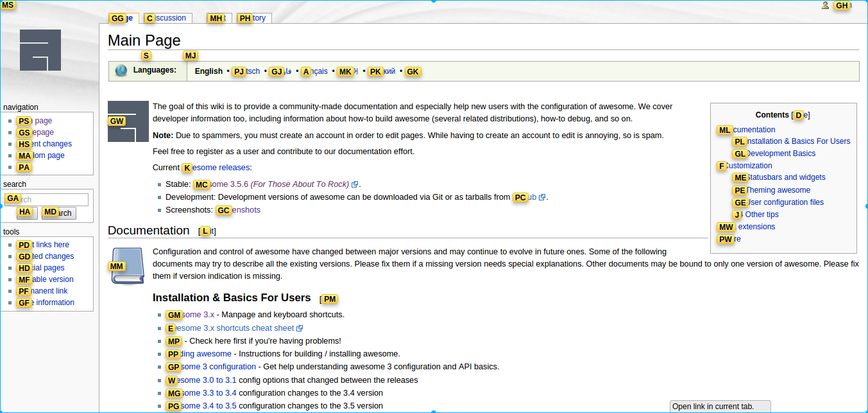The height and width of the screenshot is (413, 868).
Task: Click external-link icon after the 3.5.6 release
Action: click(x=355, y=184)
